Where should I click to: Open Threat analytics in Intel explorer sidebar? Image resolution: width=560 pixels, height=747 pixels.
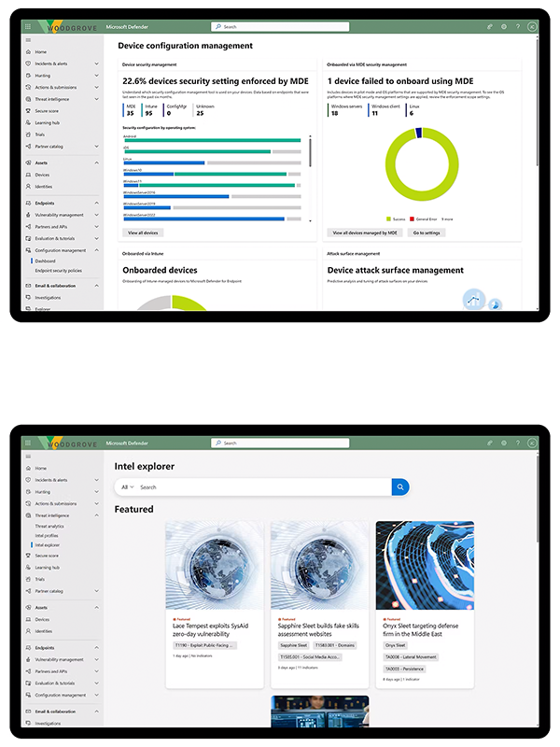coord(49,527)
